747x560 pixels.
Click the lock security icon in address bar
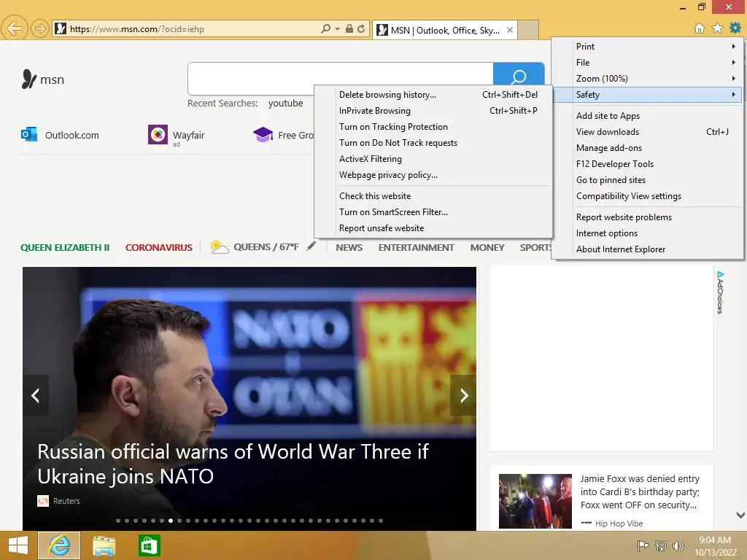click(x=349, y=28)
